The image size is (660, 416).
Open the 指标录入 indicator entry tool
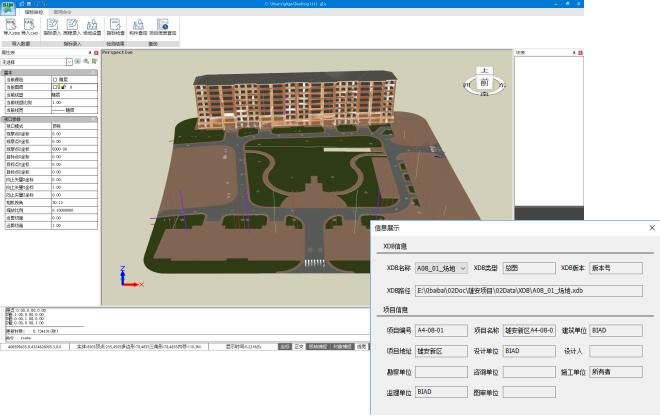point(53,23)
